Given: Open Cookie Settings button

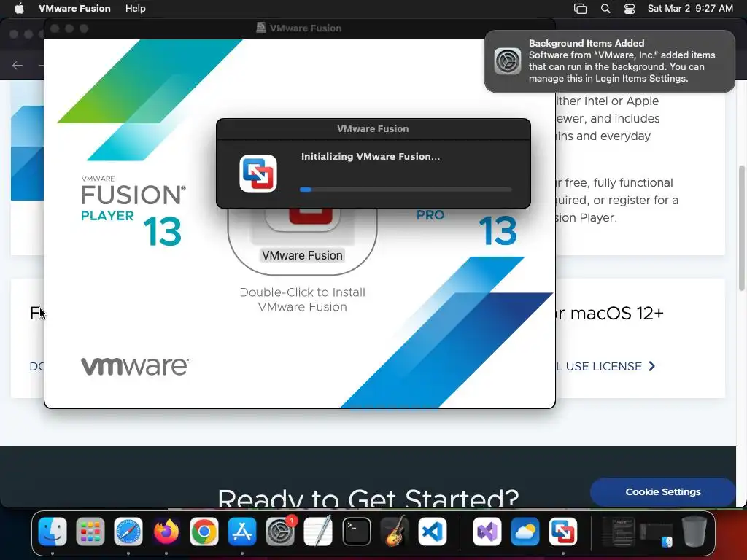Looking at the screenshot, I should pyautogui.click(x=662, y=491).
